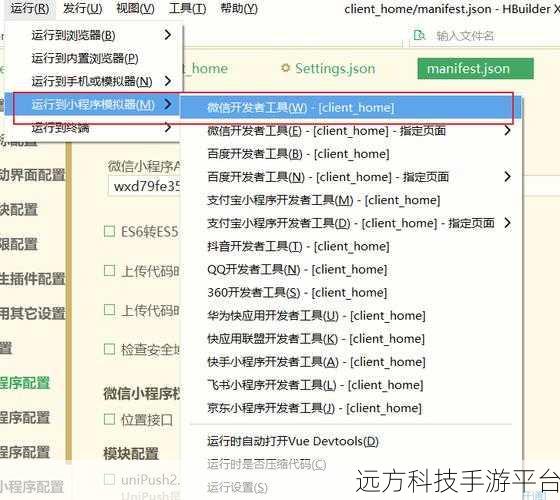Click the 微信小程序 AppID input field

point(144,186)
